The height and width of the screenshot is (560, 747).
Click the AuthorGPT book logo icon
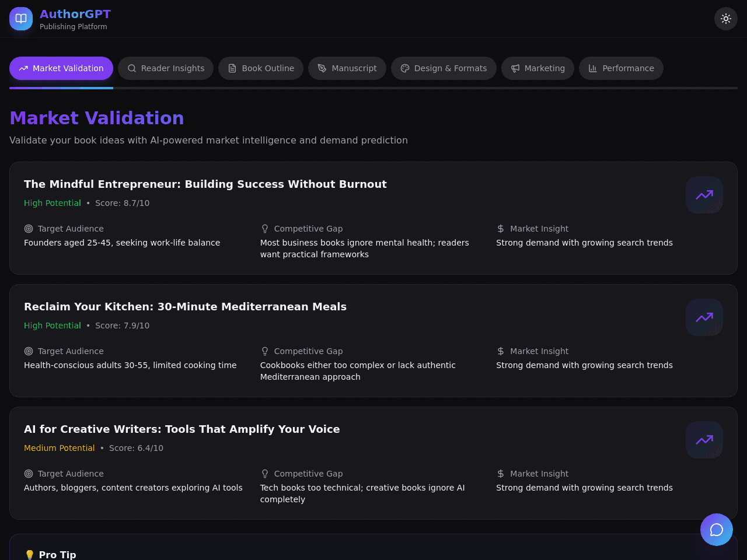[21, 19]
